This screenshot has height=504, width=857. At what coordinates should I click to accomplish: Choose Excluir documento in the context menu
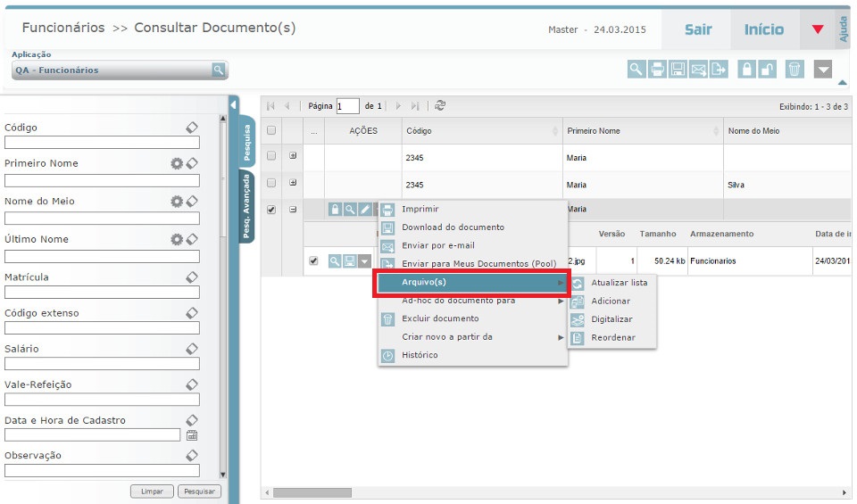[x=440, y=318]
